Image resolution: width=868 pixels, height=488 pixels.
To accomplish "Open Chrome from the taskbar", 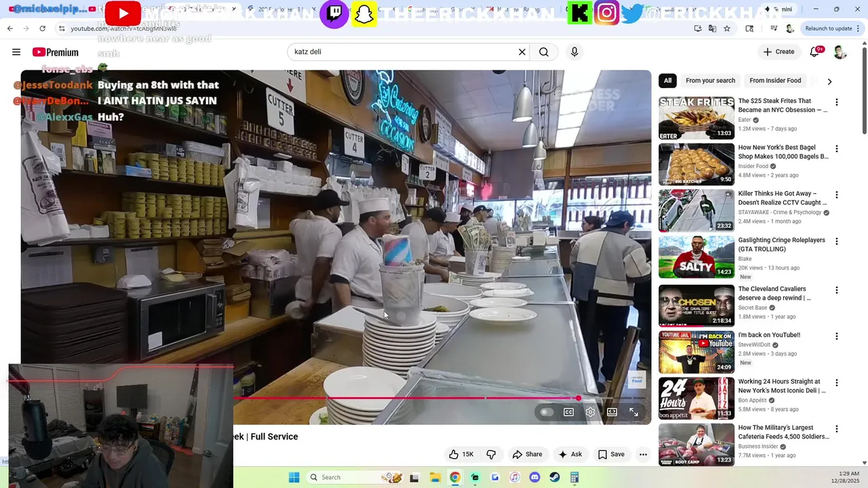I will [455, 477].
